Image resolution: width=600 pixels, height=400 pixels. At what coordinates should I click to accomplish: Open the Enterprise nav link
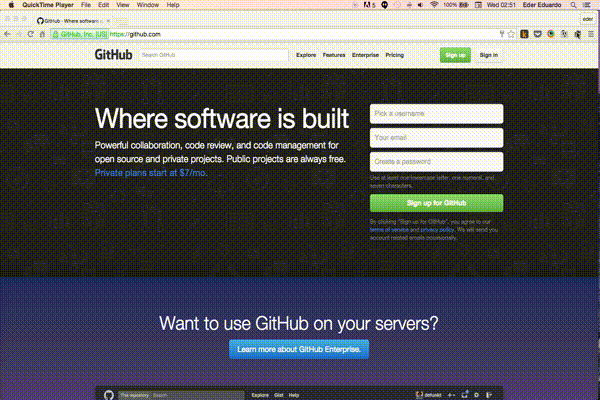[365, 55]
